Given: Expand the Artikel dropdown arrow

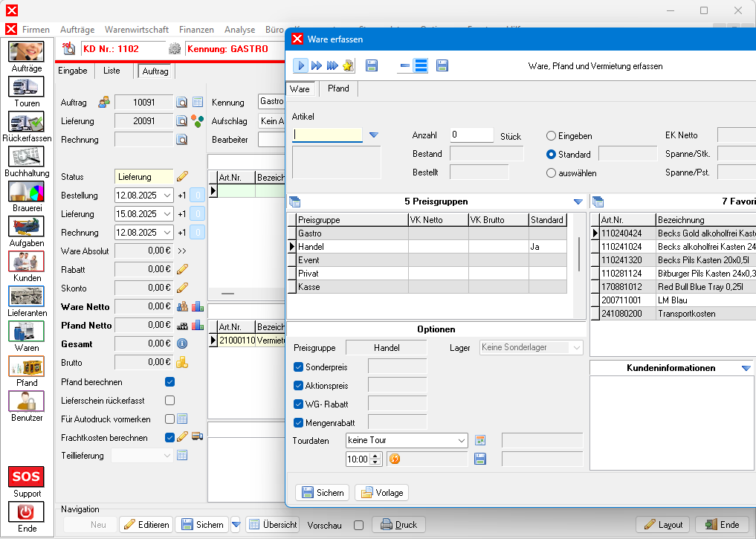Looking at the screenshot, I should pyautogui.click(x=374, y=135).
